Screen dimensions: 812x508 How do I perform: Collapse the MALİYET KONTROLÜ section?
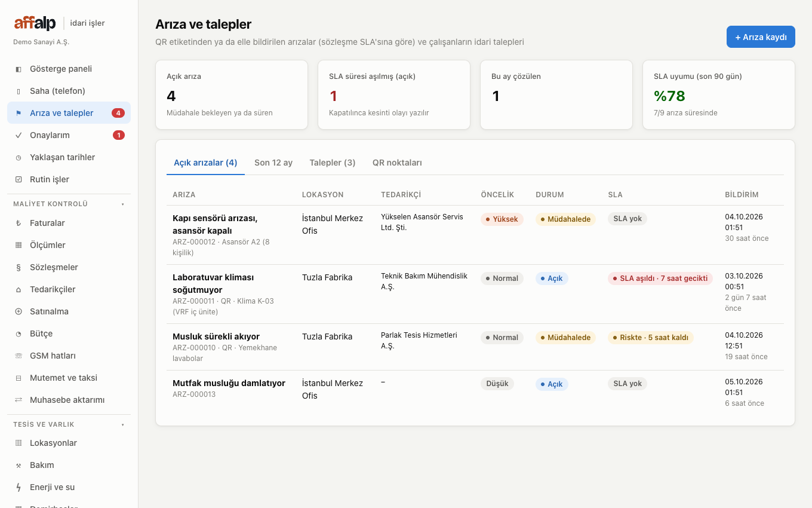pyautogui.click(x=69, y=204)
